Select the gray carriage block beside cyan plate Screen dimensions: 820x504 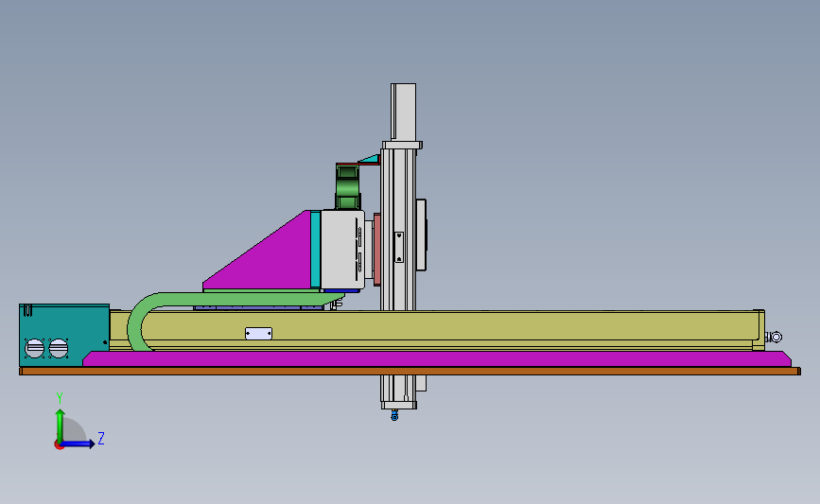342,250
